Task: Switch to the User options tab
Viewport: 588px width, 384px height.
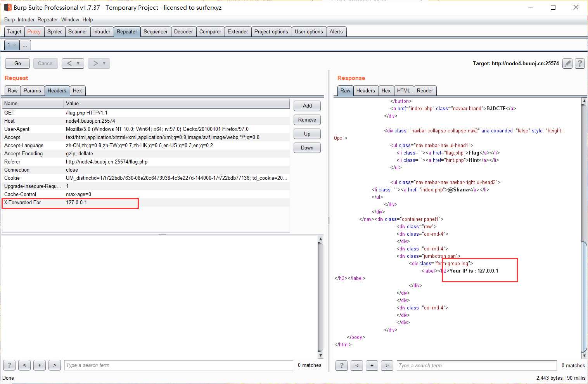Action: 309,31
